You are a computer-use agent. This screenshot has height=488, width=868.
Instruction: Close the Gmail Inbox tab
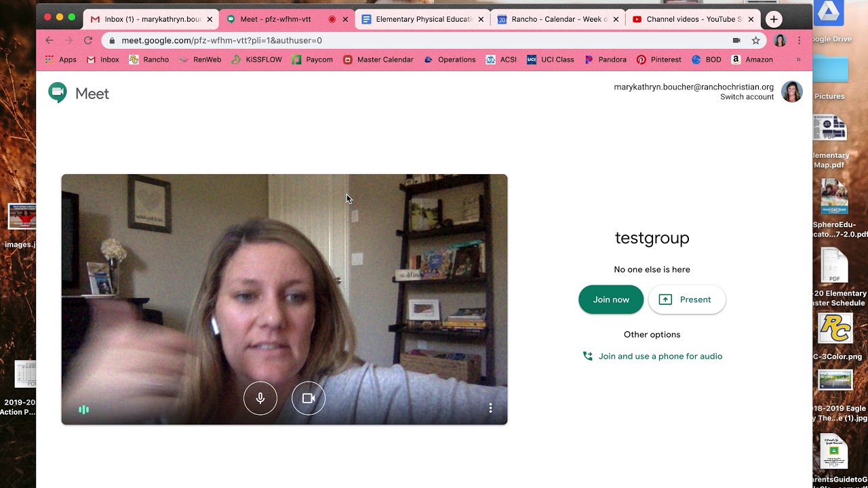tap(210, 20)
